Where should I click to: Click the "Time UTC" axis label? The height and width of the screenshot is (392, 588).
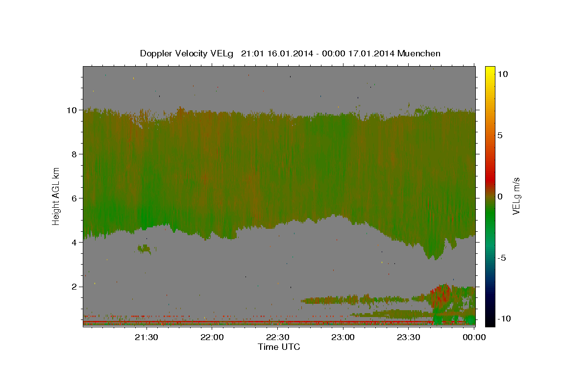(x=279, y=347)
